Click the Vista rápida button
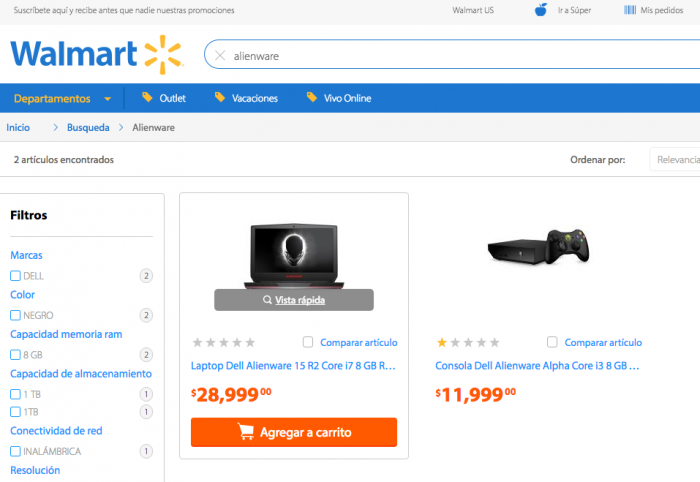 pyautogui.click(x=294, y=299)
